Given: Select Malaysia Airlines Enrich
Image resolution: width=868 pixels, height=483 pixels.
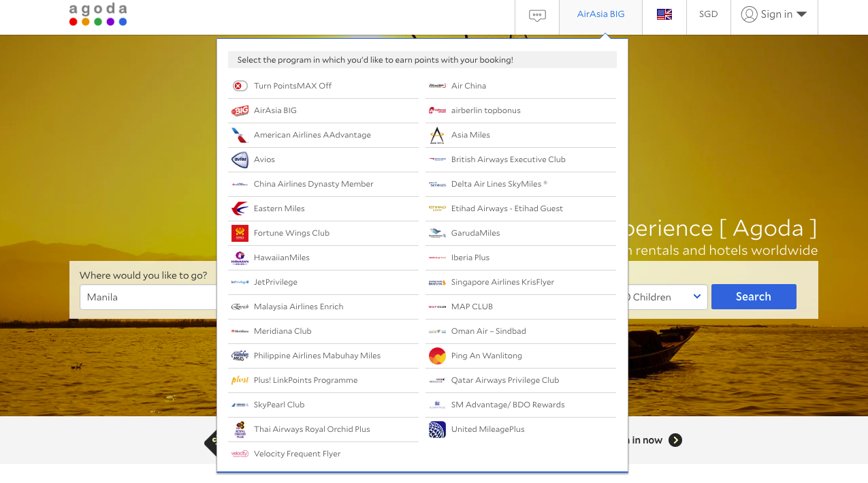Looking at the screenshot, I should [x=323, y=307].
